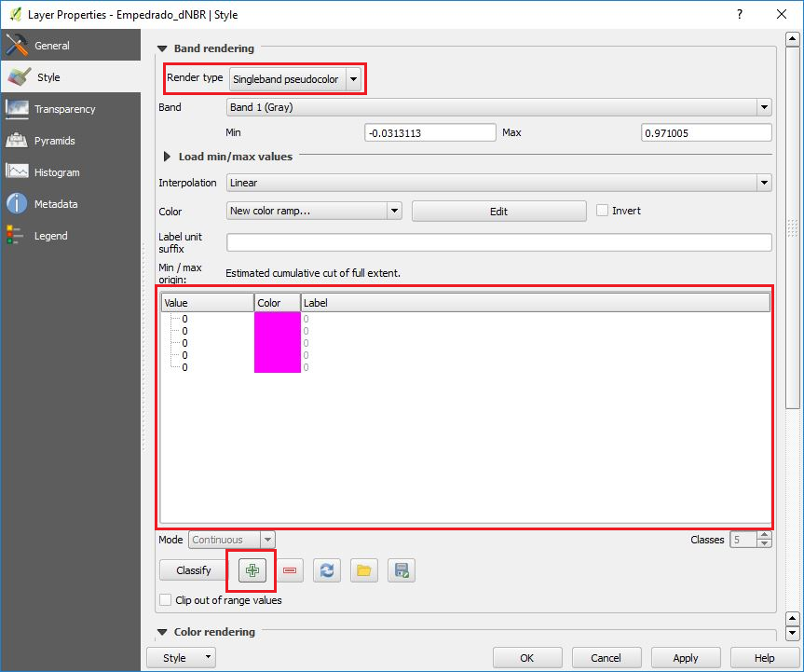Click the red minus remove entry icon
Viewport: 804px width, 672px height.
pos(290,570)
